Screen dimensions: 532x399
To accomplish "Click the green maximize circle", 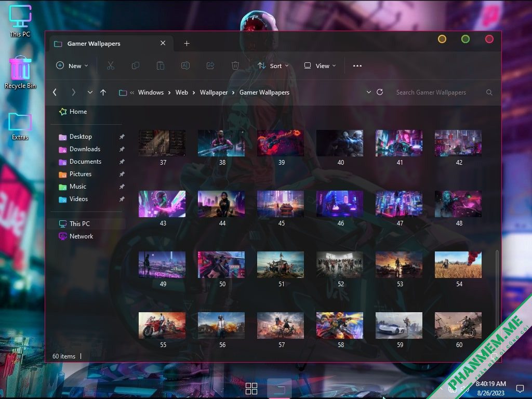I will tap(465, 39).
